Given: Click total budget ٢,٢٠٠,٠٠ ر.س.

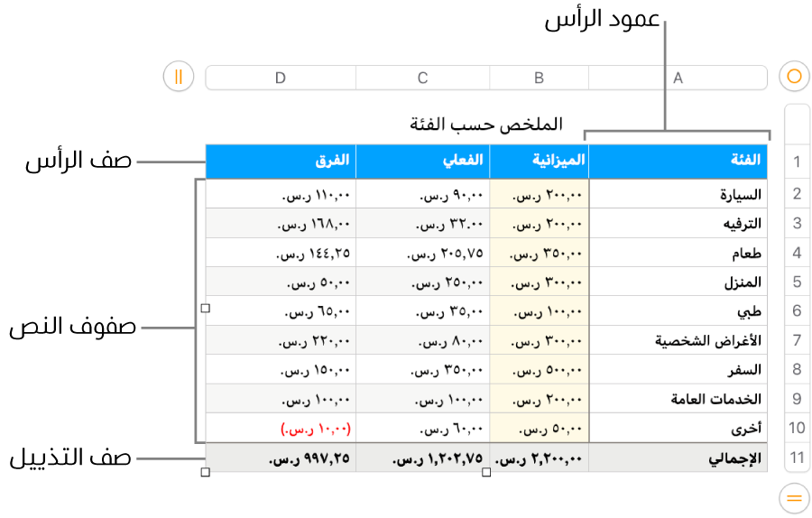Looking at the screenshot, I should pos(540,458).
